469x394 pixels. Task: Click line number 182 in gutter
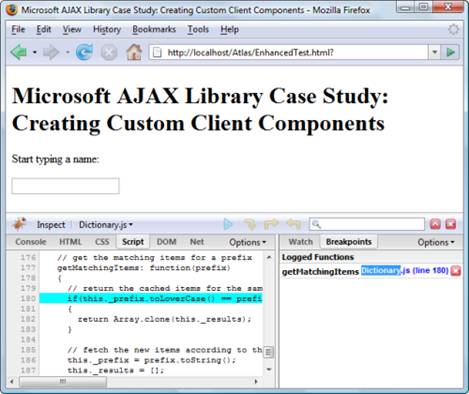(28, 319)
